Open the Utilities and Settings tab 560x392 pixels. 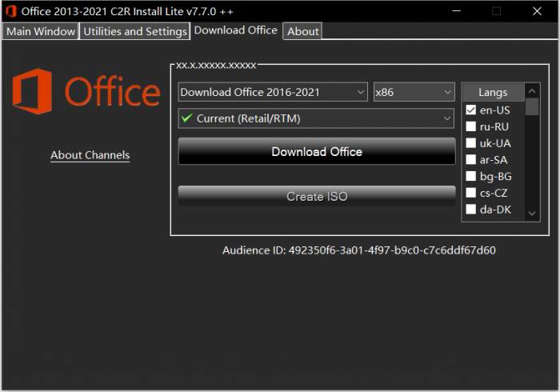135,31
